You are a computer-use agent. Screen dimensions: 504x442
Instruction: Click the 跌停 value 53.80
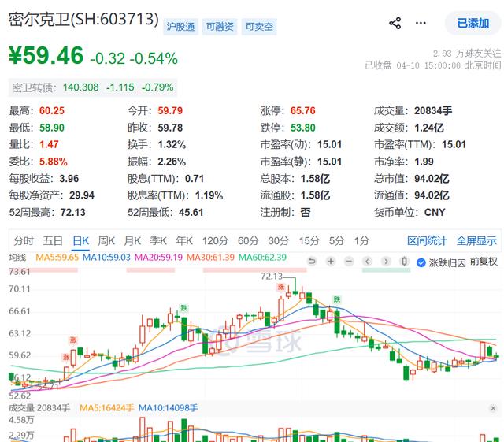[x=302, y=128]
